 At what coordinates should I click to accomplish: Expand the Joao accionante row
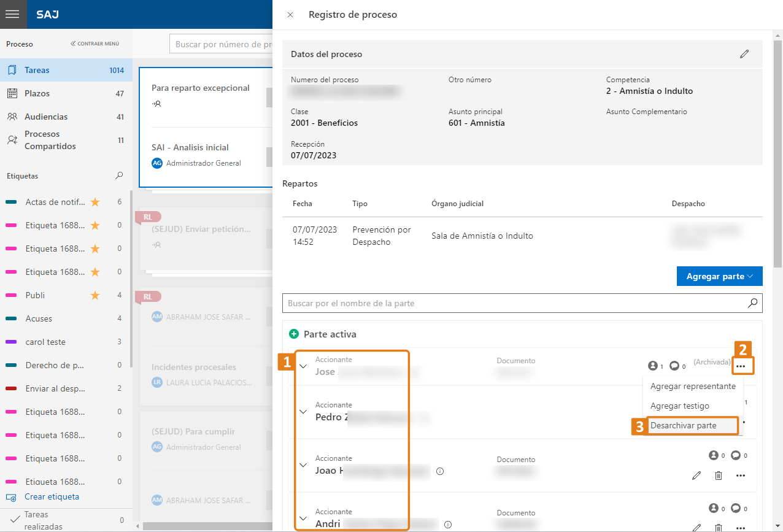pos(303,465)
